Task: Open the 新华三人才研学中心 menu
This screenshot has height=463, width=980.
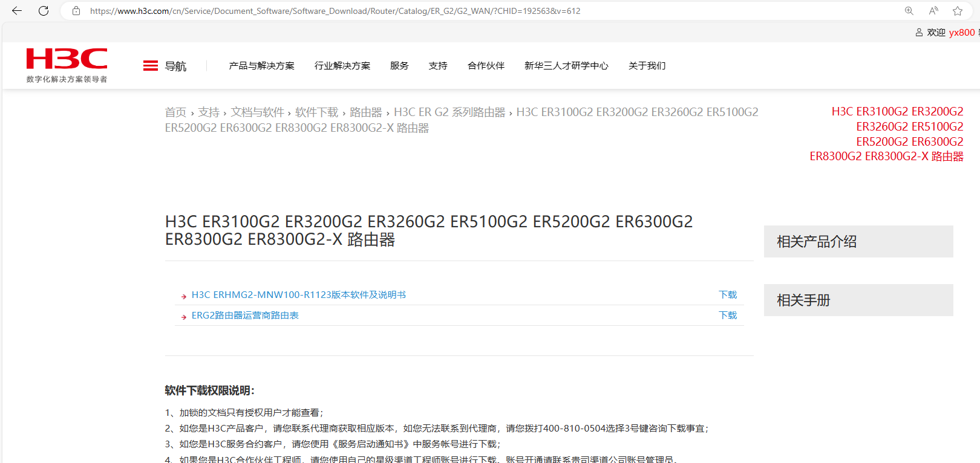Action: tap(566, 66)
